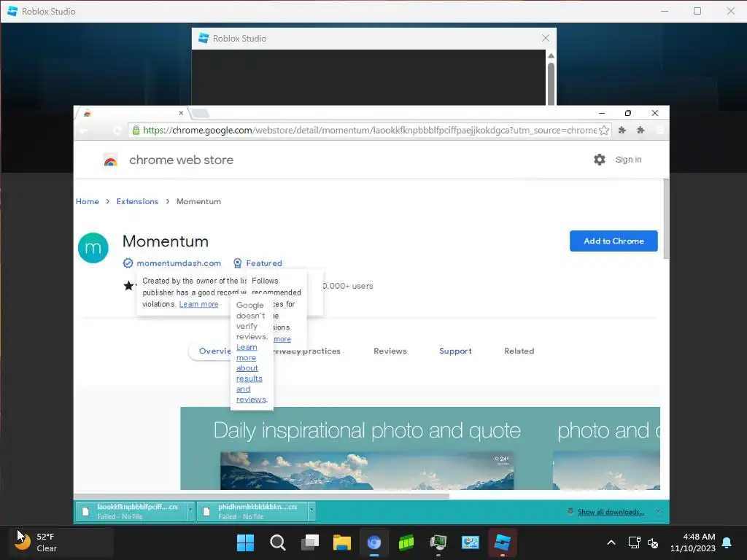Viewport: 747px width, 560px height.
Task: Click the page horizontal scrollbar
Action: click(262, 496)
